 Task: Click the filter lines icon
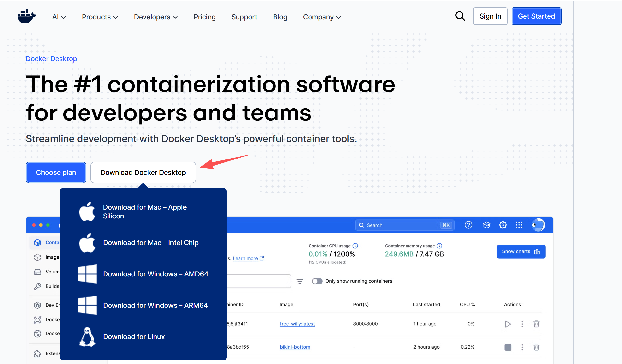pyautogui.click(x=300, y=281)
